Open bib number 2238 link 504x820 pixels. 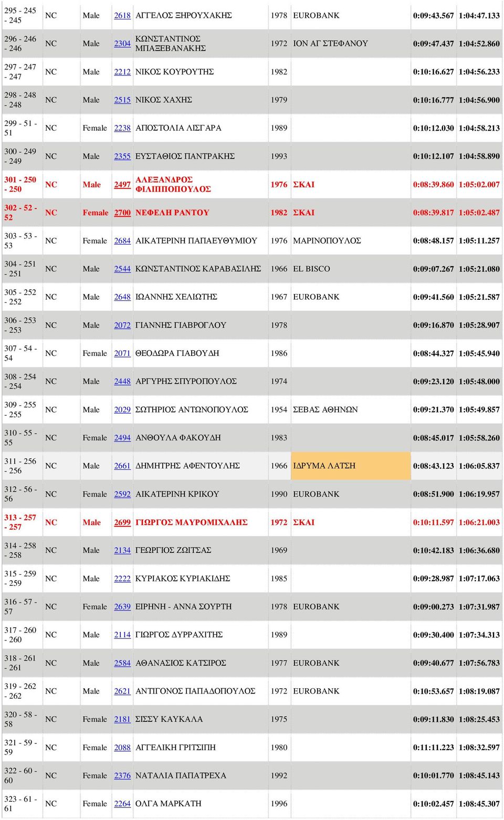(x=122, y=128)
